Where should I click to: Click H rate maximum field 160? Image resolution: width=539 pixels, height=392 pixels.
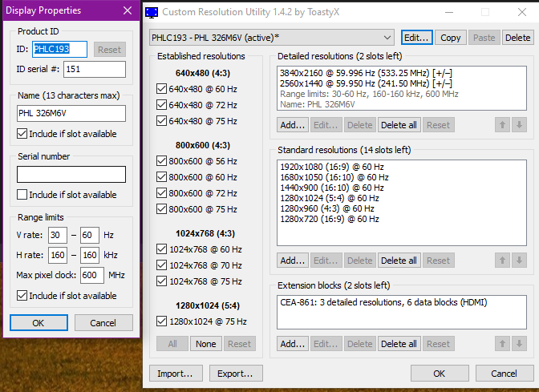pyautogui.click(x=90, y=255)
